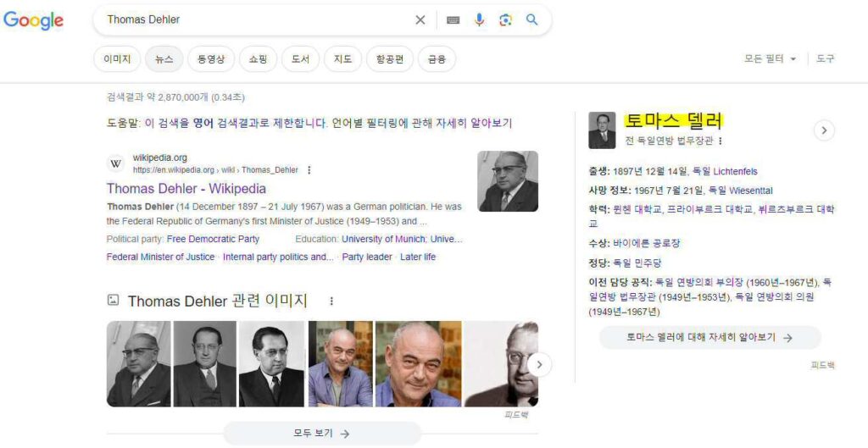Open third related image of dark-haired man
Screen dimensions: 868x448
272,364
